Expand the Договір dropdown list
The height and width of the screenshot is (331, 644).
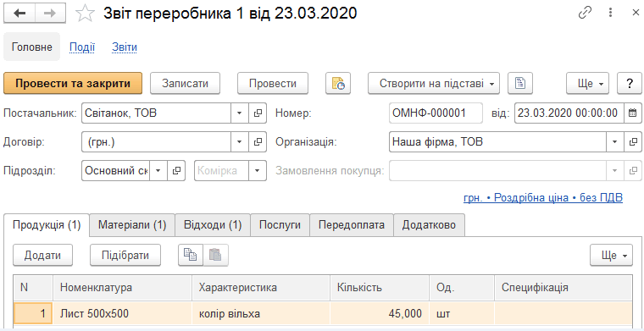pyautogui.click(x=240, y=142)
